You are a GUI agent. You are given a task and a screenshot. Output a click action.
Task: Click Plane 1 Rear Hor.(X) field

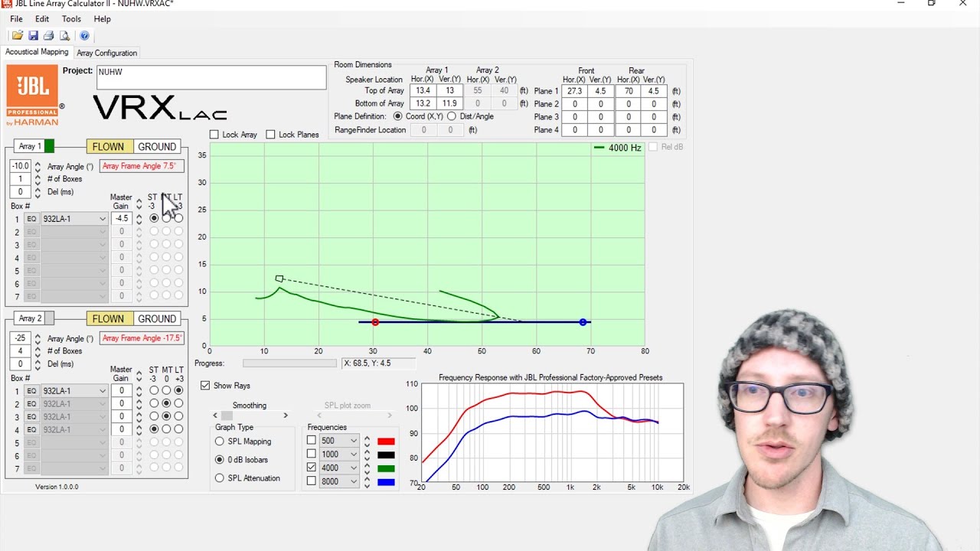(x=629, y=91)
